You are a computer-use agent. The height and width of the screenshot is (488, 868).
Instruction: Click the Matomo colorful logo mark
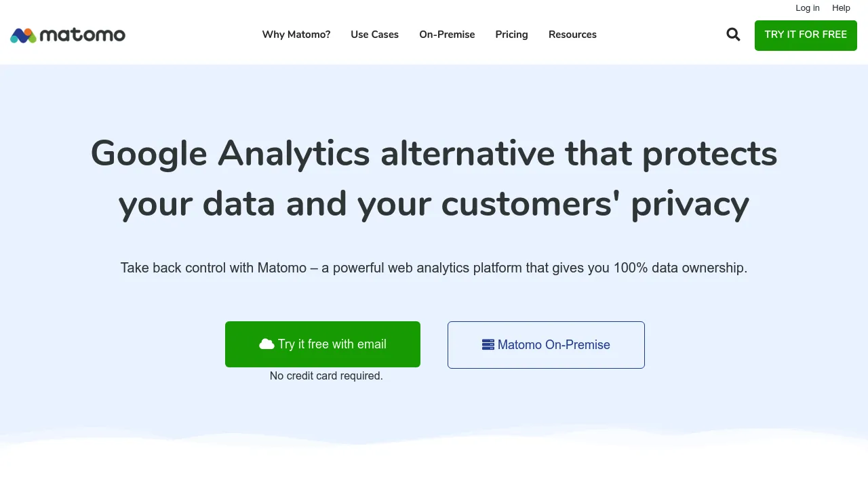23,35
